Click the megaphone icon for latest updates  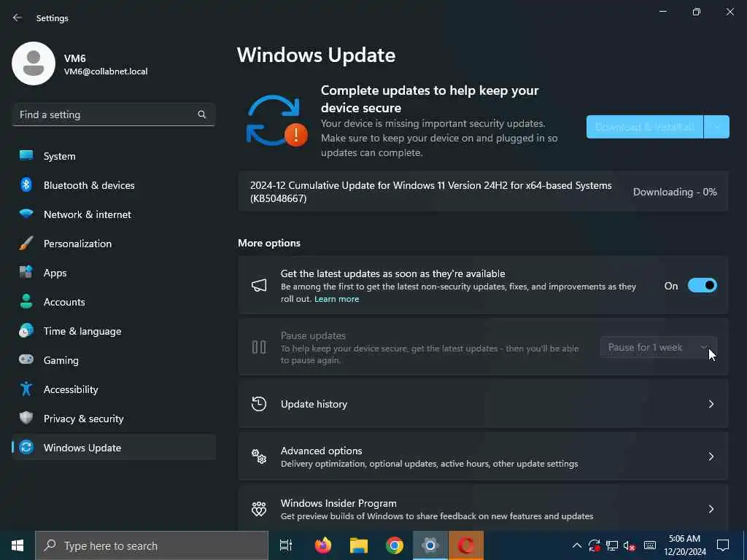pos(259,285)
